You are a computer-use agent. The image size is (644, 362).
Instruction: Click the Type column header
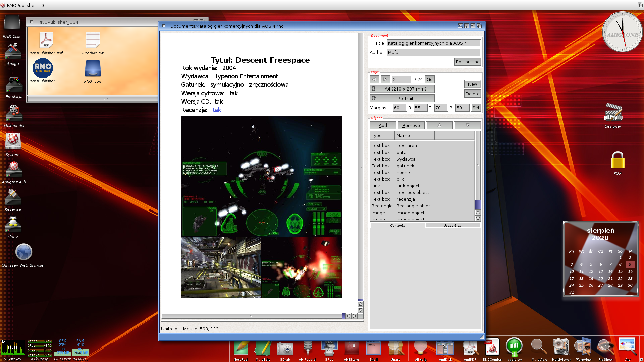point(382,135)
